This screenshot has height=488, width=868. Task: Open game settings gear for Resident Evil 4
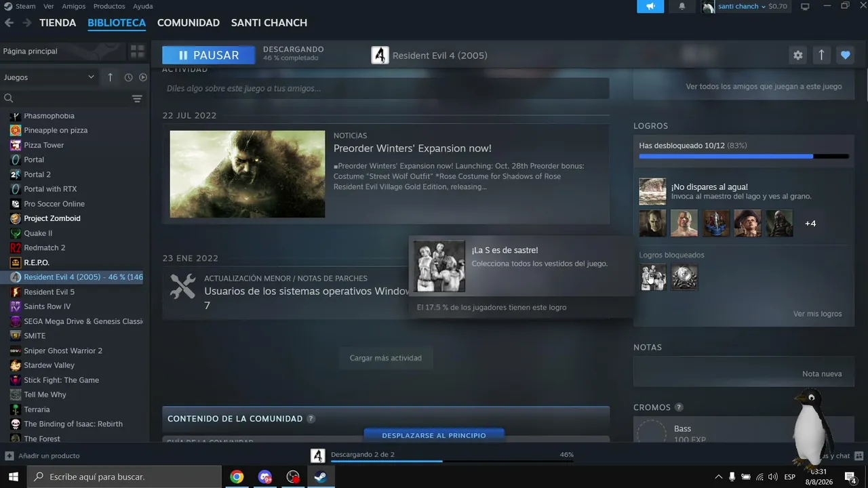click(x=798, y=56)
